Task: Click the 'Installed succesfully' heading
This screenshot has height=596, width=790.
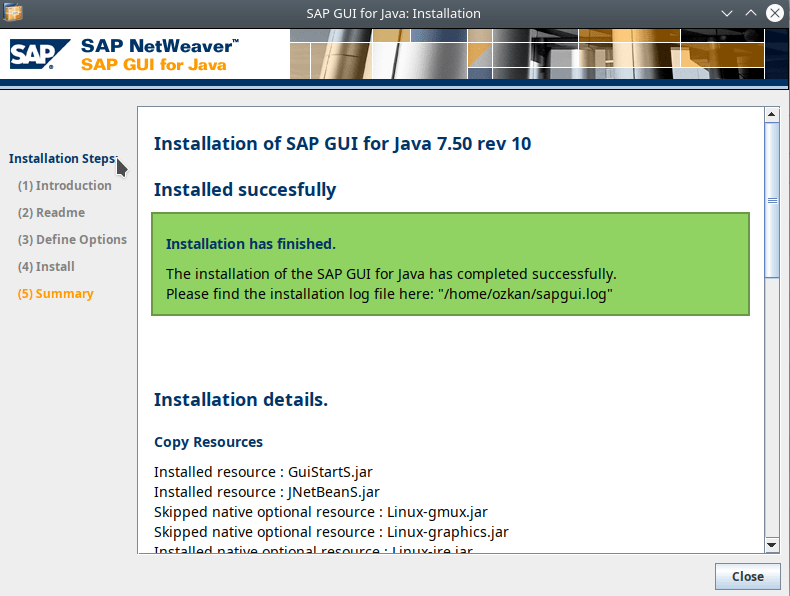Action: click(245, 190)
